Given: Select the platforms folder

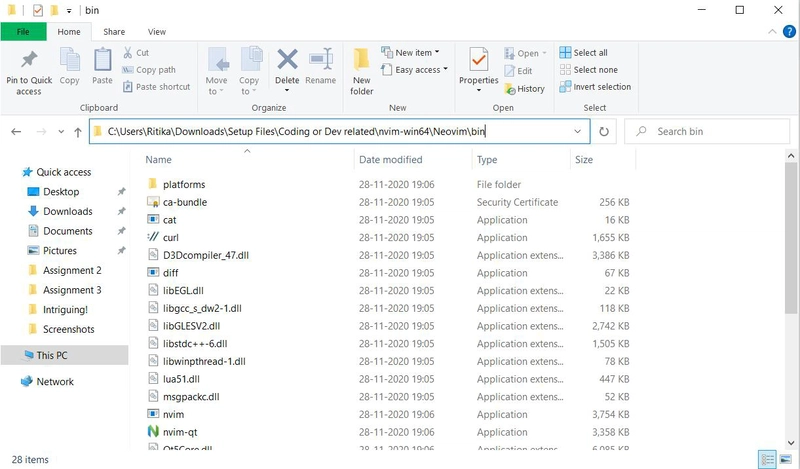Looking at the screenshot, I should point(184,184).
